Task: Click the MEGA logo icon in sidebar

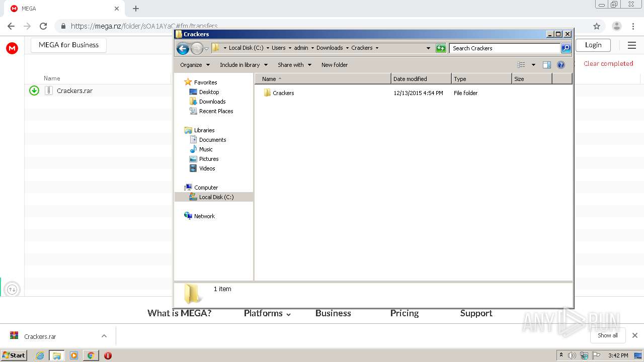Action: (x=12, y=48)
